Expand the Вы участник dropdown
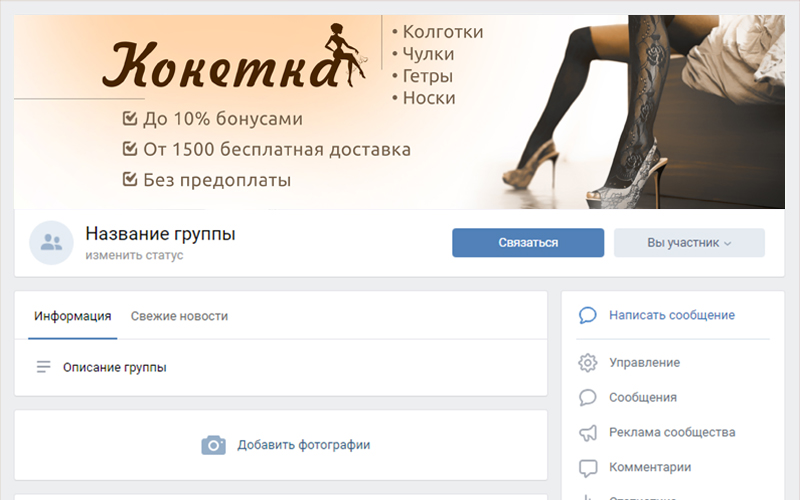 click(x=689, y=243)
